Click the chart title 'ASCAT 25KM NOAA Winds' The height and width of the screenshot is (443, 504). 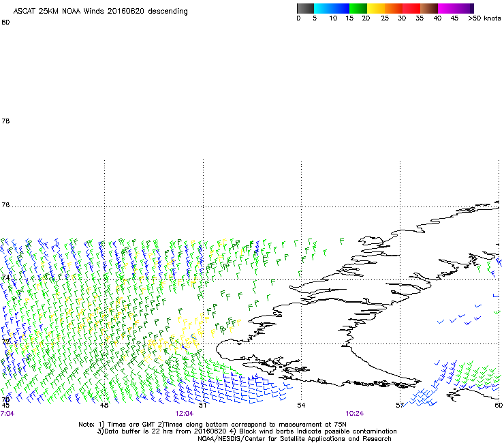pos(59,11)
